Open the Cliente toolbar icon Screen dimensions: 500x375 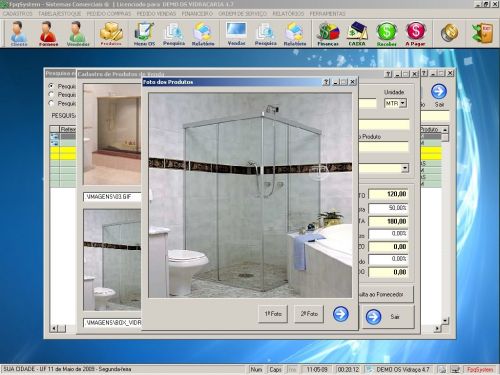point(19,33)
